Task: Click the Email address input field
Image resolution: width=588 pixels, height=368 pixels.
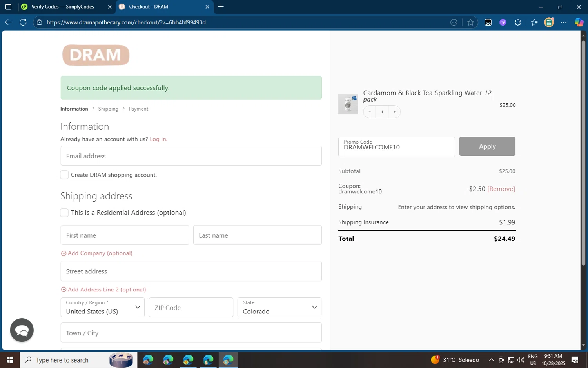Action: 191,156
